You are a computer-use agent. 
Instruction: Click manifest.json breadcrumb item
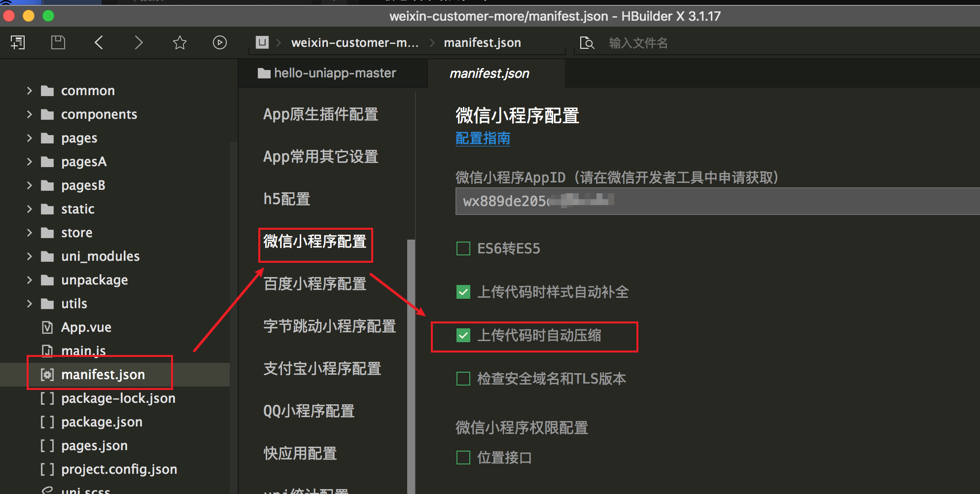click(x=482, y=43)
